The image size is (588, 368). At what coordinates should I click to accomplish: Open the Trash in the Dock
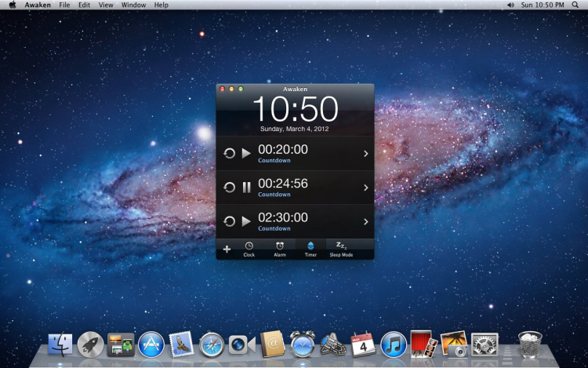[530, 344]
